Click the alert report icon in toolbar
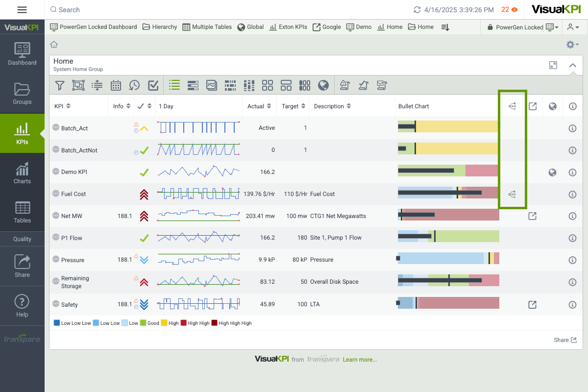 (x=344, y=85)
